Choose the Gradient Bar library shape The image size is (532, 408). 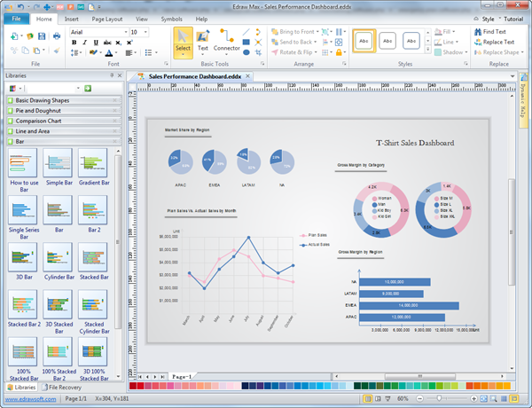91,167
